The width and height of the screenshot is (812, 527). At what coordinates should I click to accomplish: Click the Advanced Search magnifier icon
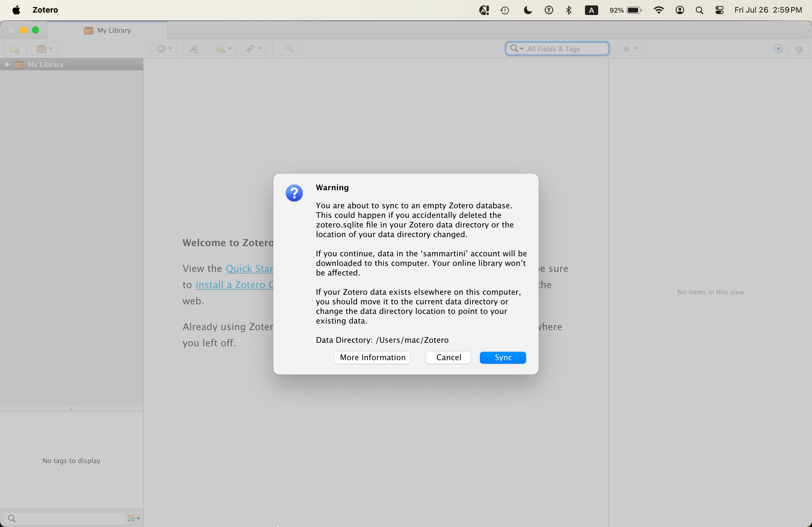[290, 49]
